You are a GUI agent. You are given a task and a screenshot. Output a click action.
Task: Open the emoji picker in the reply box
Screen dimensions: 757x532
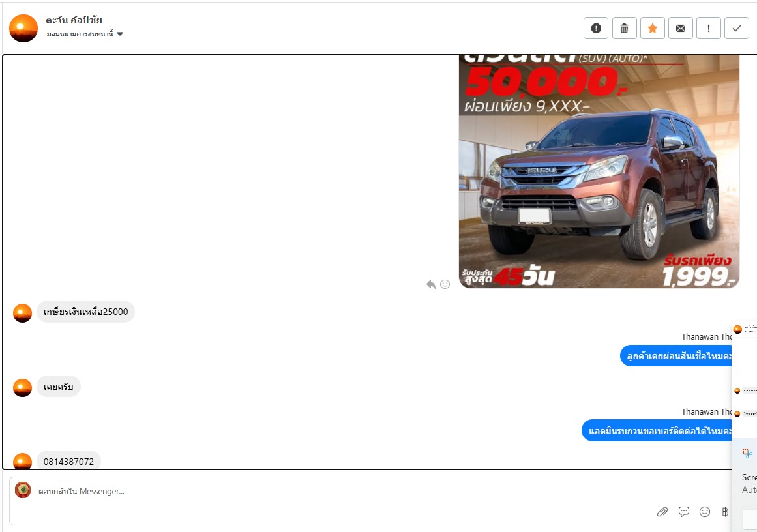(x=705, y=512)
